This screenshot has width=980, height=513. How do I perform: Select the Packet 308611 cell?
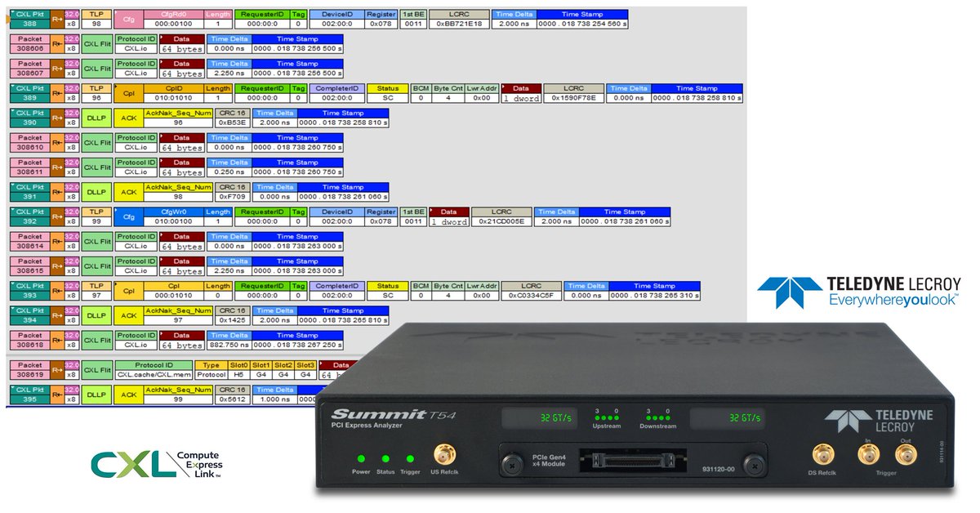coord(29,167)
